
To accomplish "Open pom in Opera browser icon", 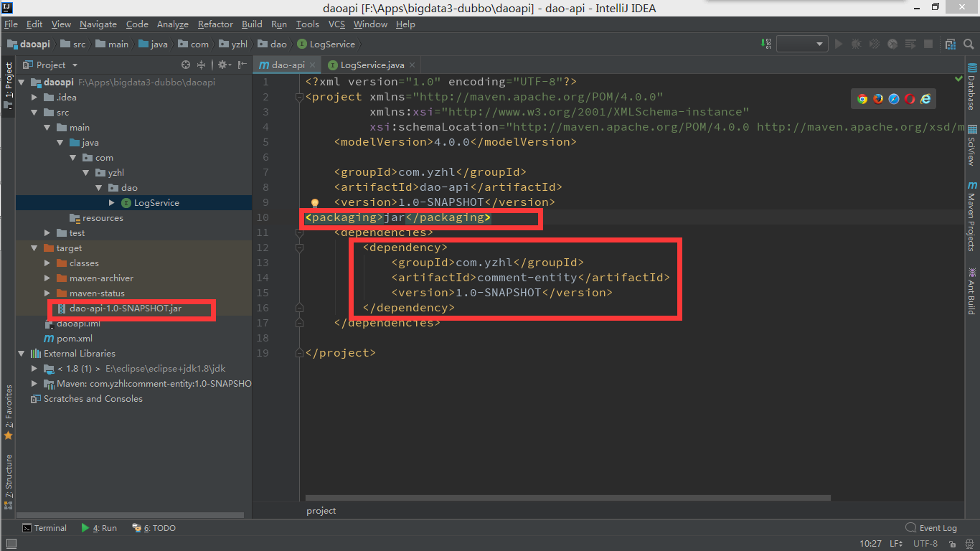I will point(910,99).
